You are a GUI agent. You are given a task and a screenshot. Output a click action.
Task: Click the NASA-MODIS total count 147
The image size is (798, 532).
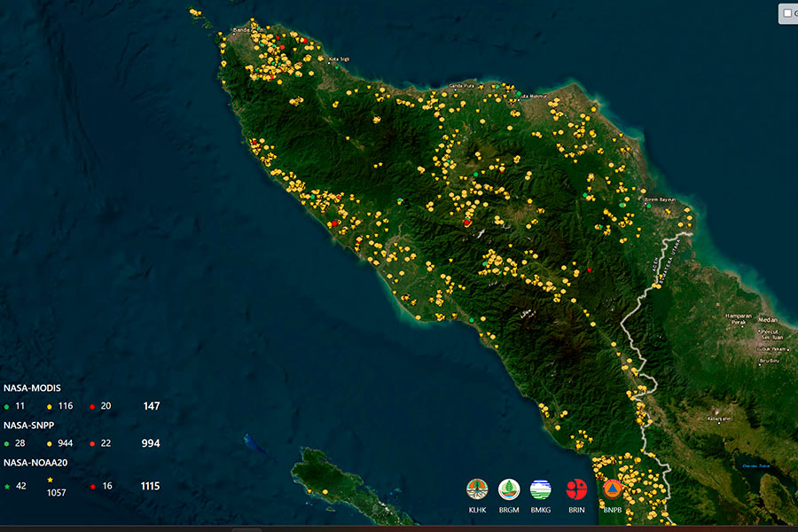152,406
